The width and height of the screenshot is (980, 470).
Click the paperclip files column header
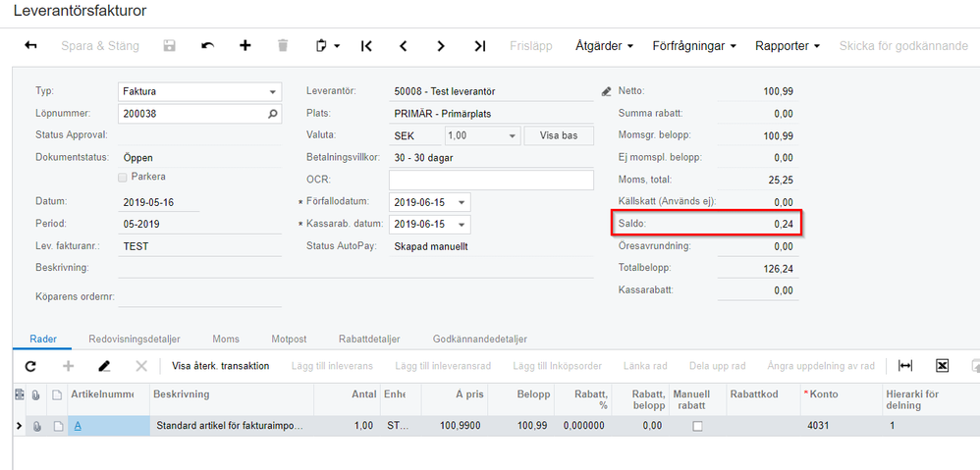click(x=36, y=394)
